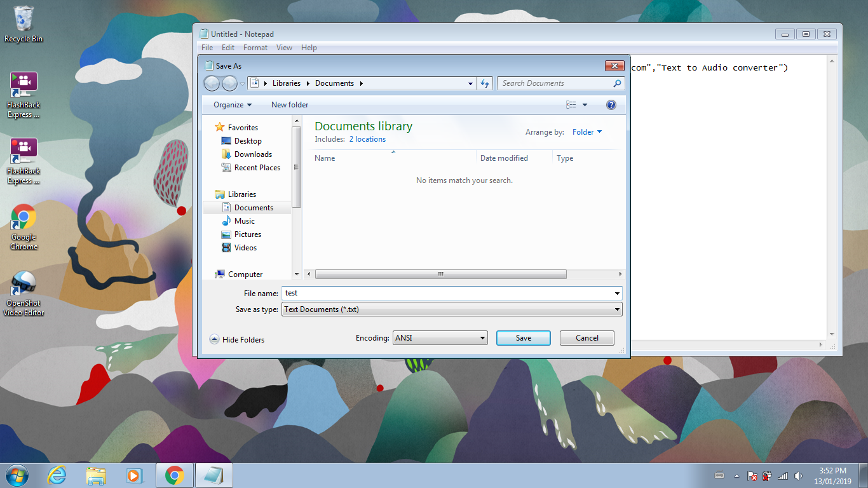Image resolution: width=868 pixels, height=488 pixels.
Task: Select the Music library in the sidebar
Action: [x=243, y=220]
